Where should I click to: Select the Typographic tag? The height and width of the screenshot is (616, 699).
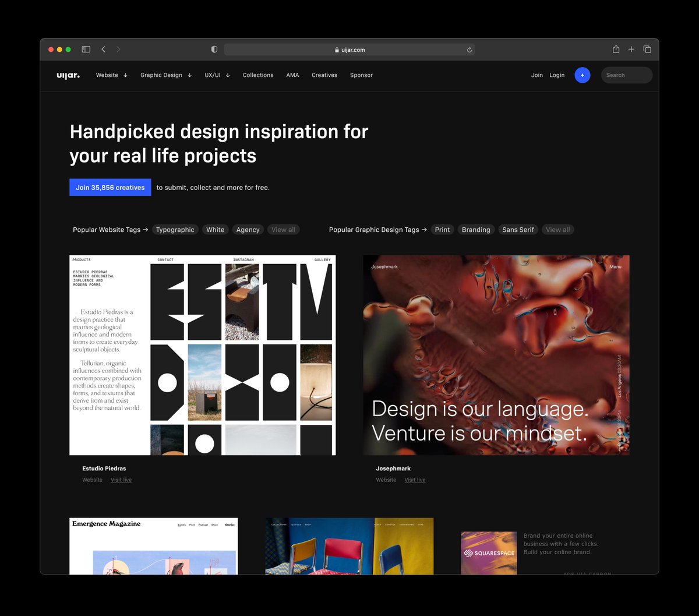click(x=175, y=230)
